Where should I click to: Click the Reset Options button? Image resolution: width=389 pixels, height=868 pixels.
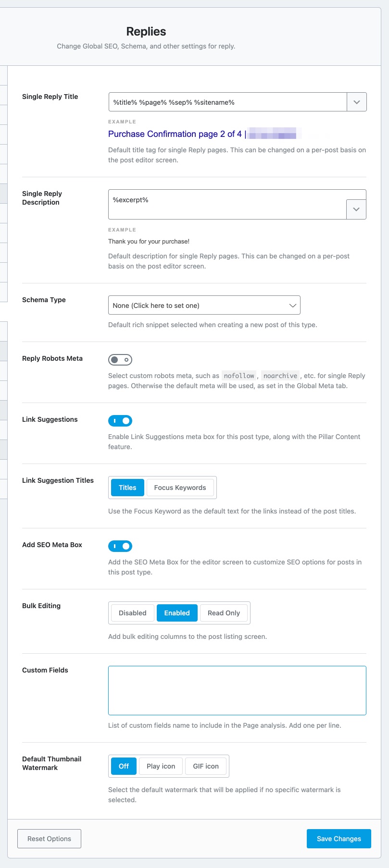49,839
